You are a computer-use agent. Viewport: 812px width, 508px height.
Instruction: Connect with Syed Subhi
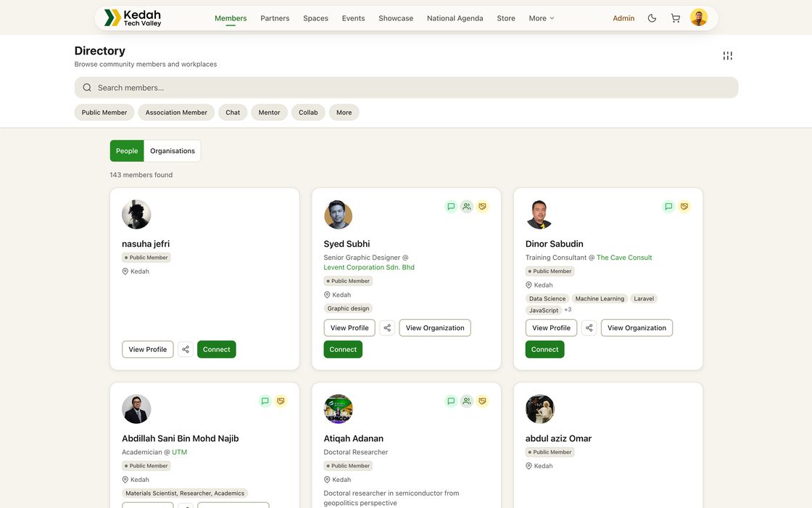(x=343, y=349)
